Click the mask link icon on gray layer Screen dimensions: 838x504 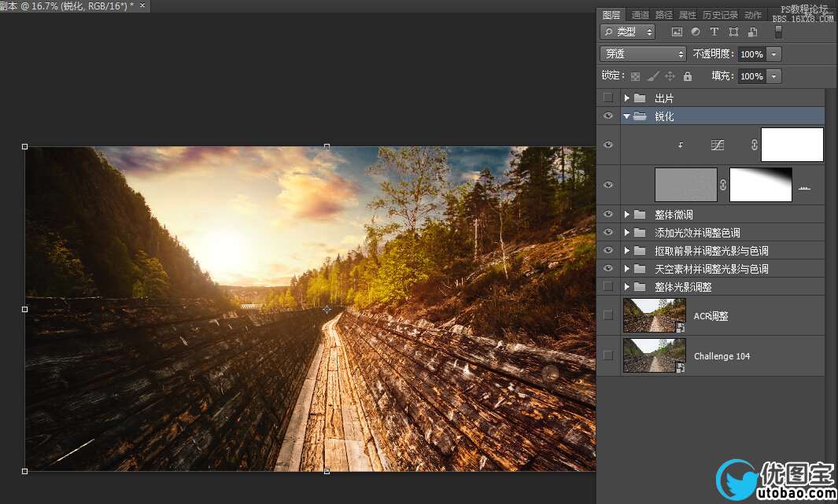click(x=722, y=185)
